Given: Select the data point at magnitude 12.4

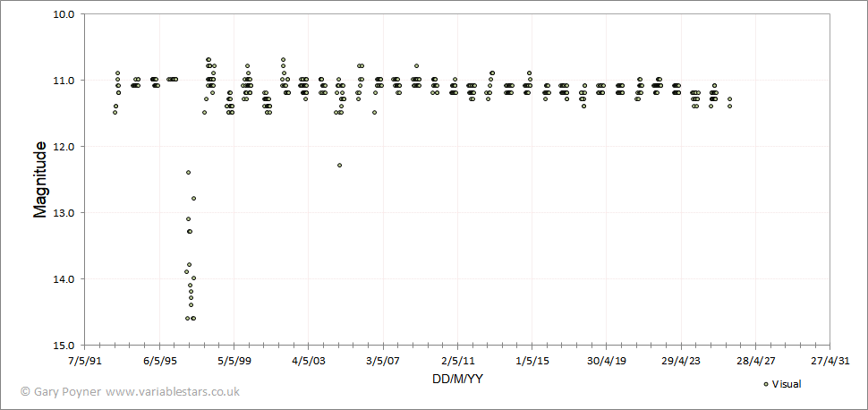Looking at the screenshot, I should tap(188, 172).
